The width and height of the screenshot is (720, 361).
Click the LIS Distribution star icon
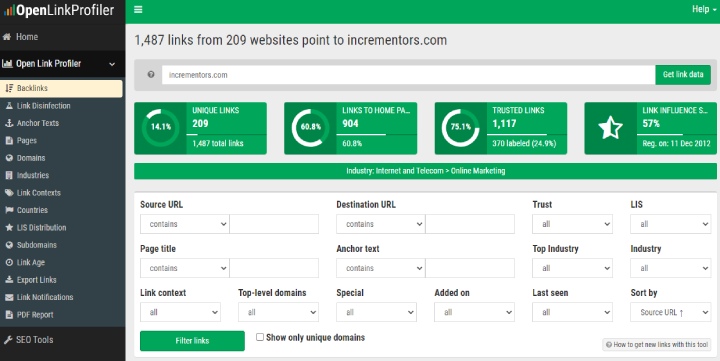(9, 227)
